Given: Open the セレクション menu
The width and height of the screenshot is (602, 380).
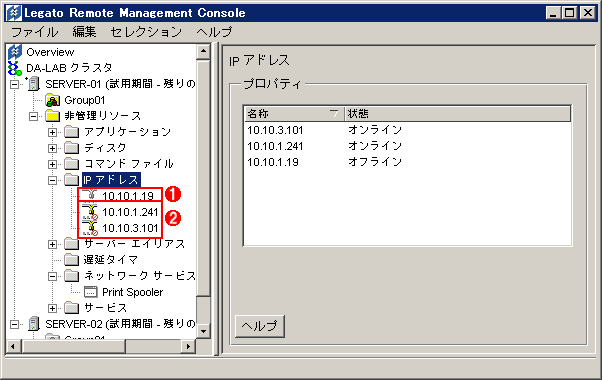Looking at the screenshot, I should pyautogui.click(x=146, y=32).
